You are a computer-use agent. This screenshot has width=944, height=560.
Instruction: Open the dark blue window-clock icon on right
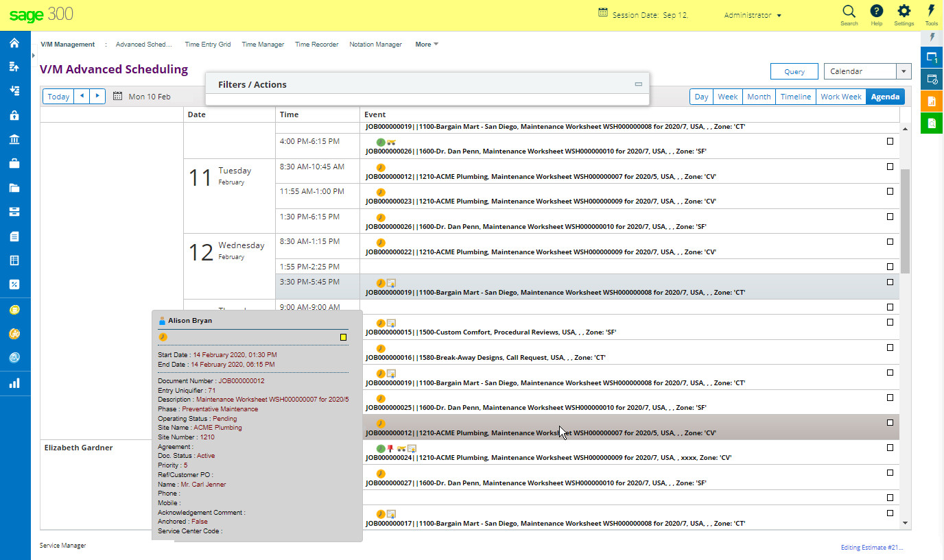coord(932,79)
